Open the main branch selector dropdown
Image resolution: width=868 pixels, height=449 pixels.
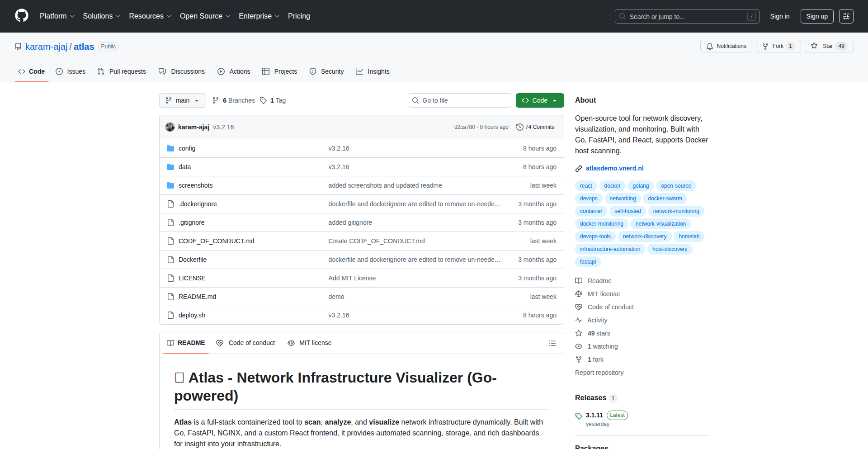[x=183, y=100]
